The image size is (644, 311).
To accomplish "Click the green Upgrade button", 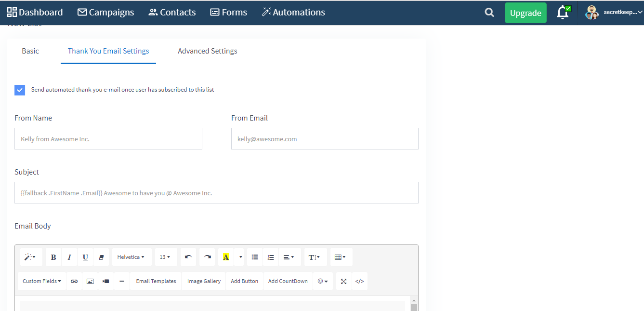I will (x=526, y=13).
